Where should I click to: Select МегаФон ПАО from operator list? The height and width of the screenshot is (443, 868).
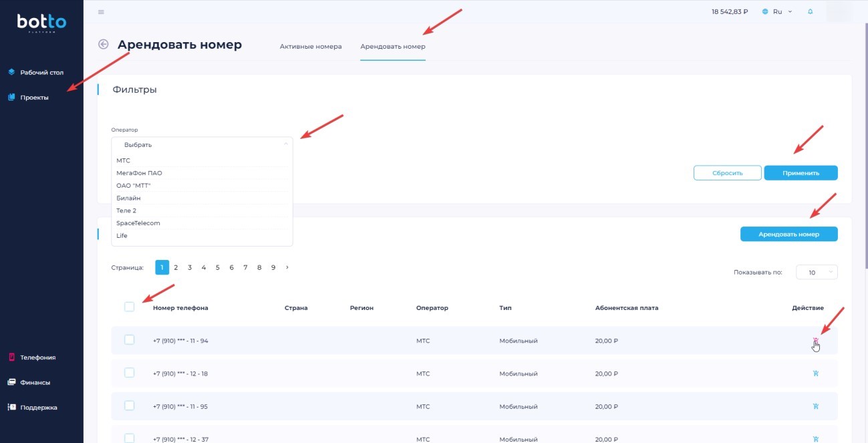pyautogui.click(x=139, y=173)
